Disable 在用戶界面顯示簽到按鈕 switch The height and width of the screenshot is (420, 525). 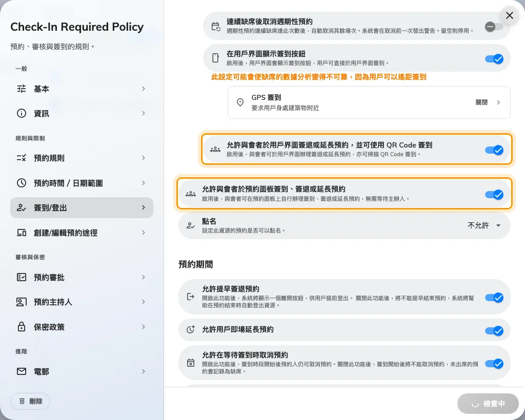coord(494,59)
